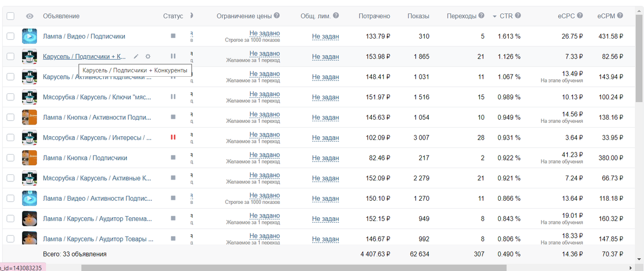The height and width of the screenshot is (271, 644).
Task: Click the eCPM value 431.58 ₽
Action: pyautogui.click(x=610, y=36)
